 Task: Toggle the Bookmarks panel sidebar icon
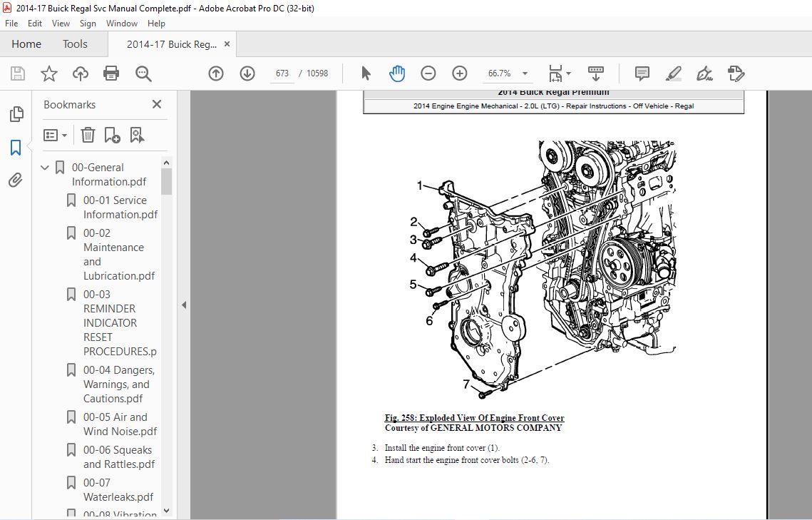click(16, 148)
